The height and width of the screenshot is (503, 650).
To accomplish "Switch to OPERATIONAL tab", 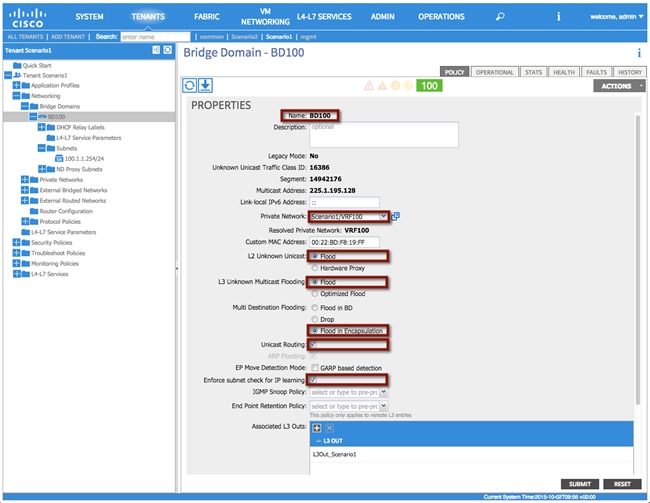I will click(495, 72).
